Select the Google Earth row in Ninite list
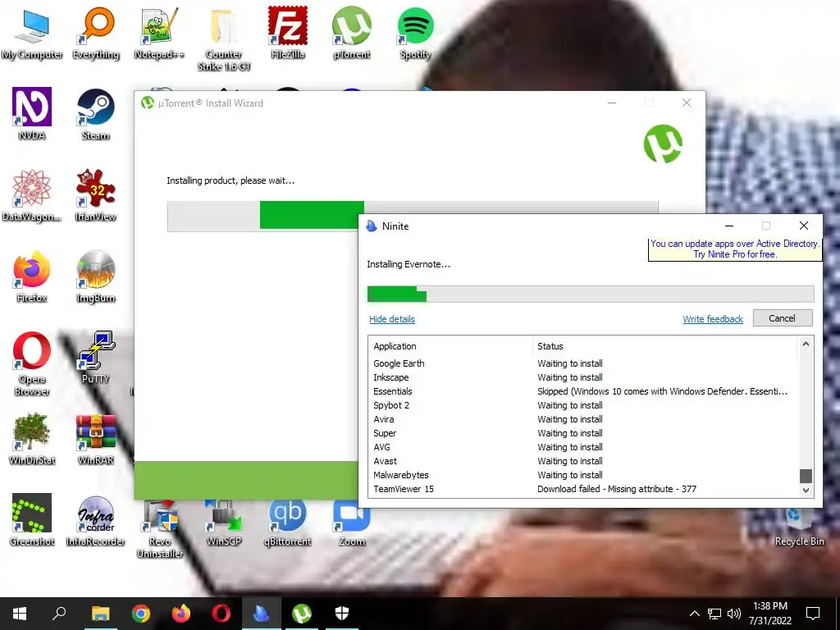The image size is (840, 630). (583, 363)
